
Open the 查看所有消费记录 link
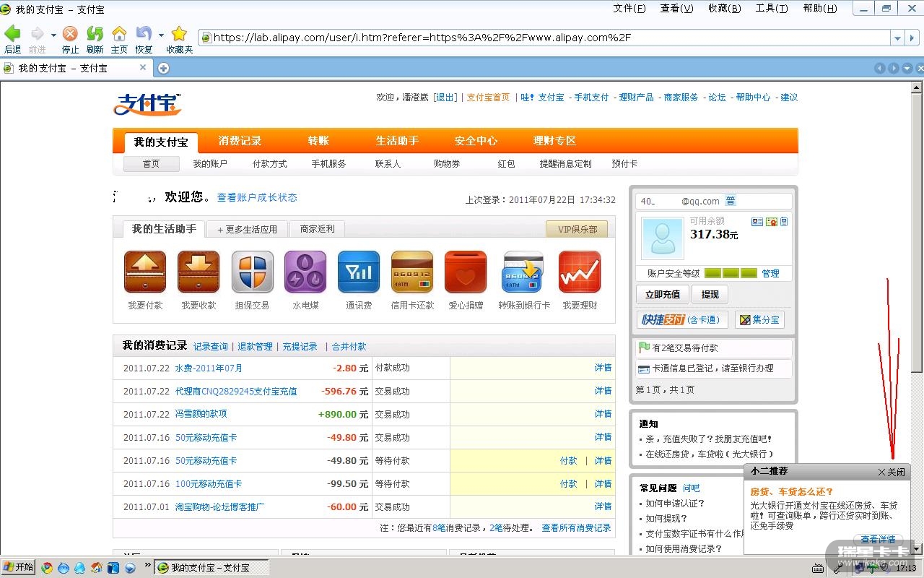point(576,528)
